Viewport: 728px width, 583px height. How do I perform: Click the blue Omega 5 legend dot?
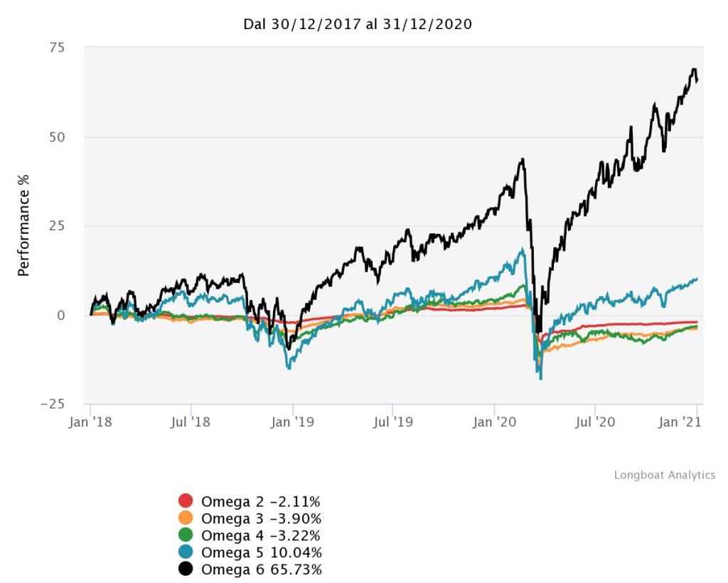point(186,552)
